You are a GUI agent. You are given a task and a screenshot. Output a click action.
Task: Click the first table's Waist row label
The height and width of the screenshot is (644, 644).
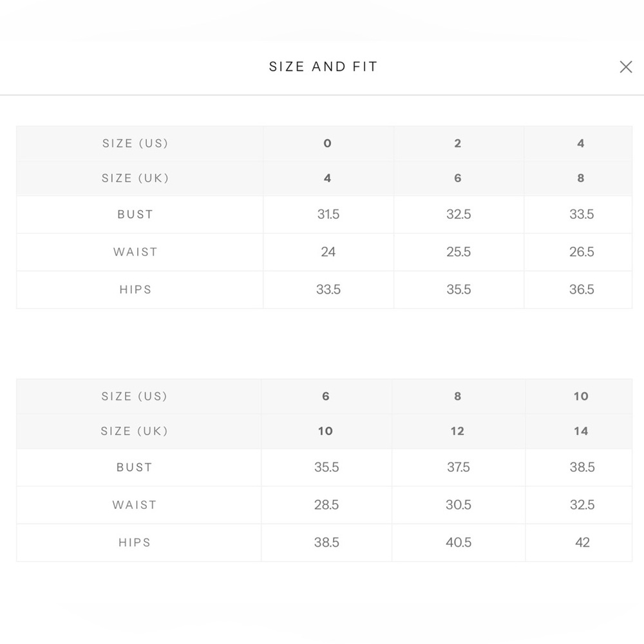[x=135, y=252]
